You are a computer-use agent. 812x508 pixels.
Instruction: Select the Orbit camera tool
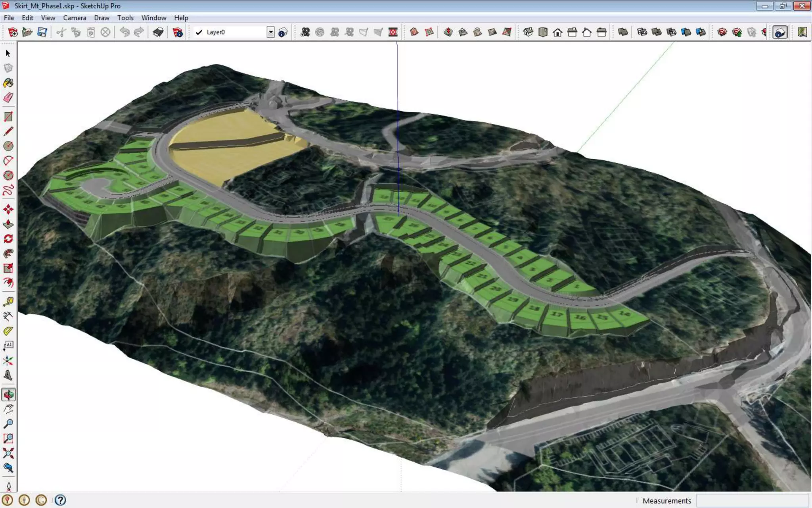tap(8, 394)
